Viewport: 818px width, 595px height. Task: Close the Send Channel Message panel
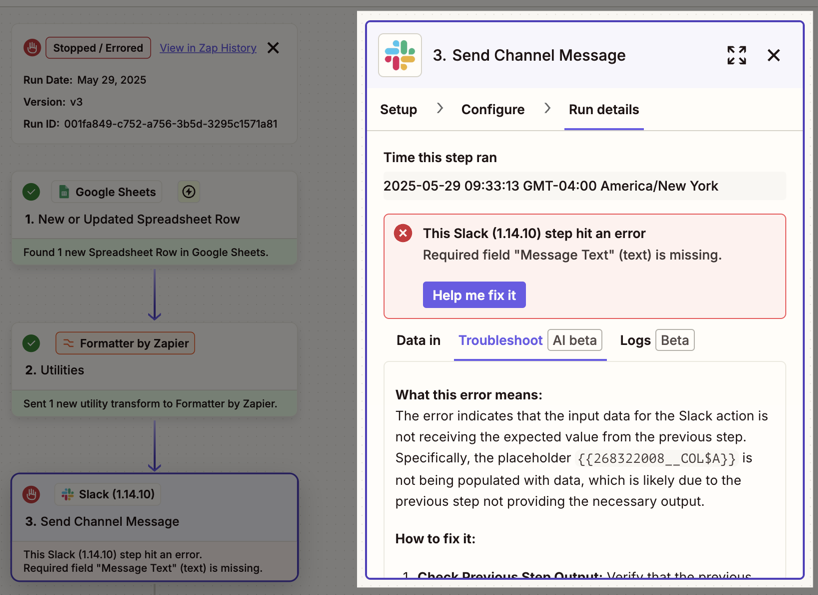pyautogui.click(x=773, y=56)
